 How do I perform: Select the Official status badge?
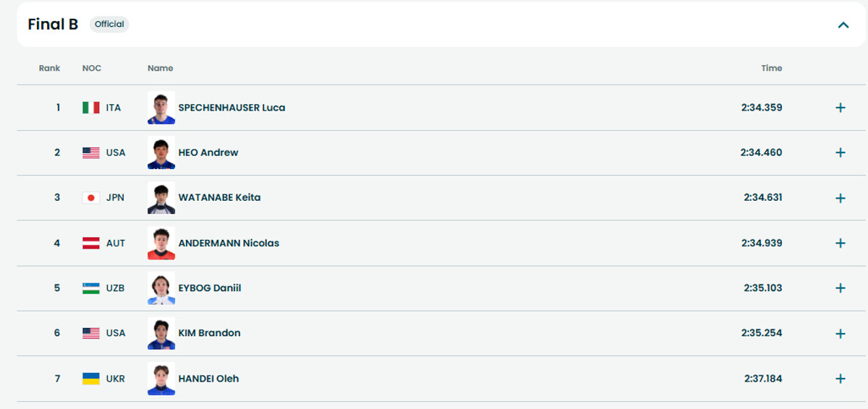109,24
